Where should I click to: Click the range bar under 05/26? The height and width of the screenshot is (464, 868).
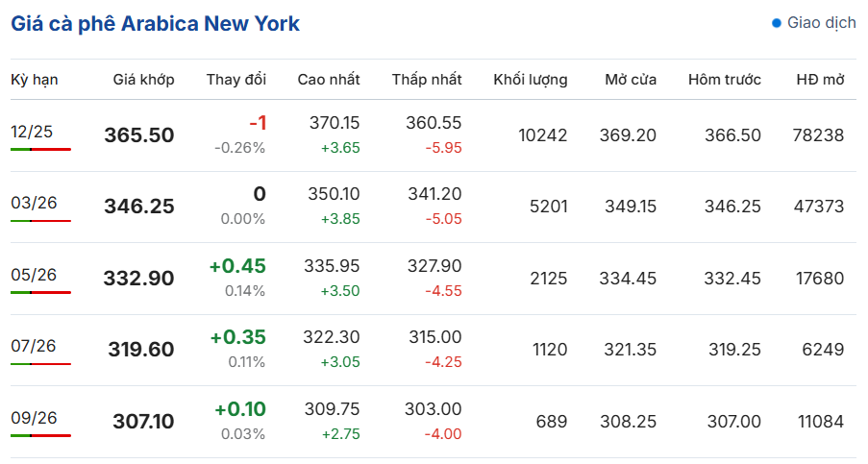point(40,292)
